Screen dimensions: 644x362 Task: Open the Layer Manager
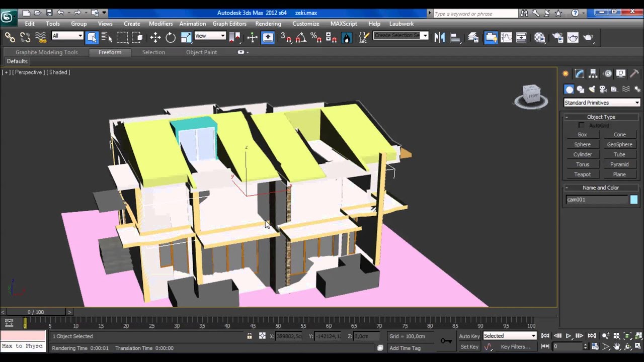coord(473,37)
